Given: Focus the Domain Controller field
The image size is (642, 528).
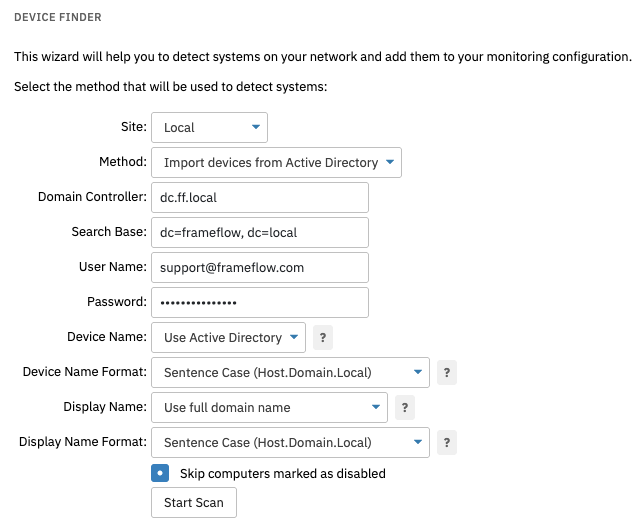Looking at the screenshot, I should (x=260, y=198).
